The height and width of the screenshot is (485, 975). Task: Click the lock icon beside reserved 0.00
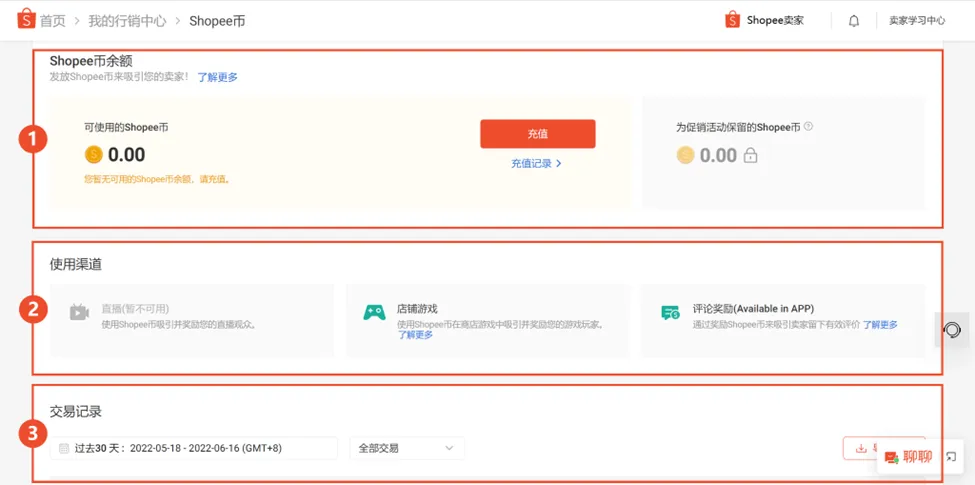[751, 155]
